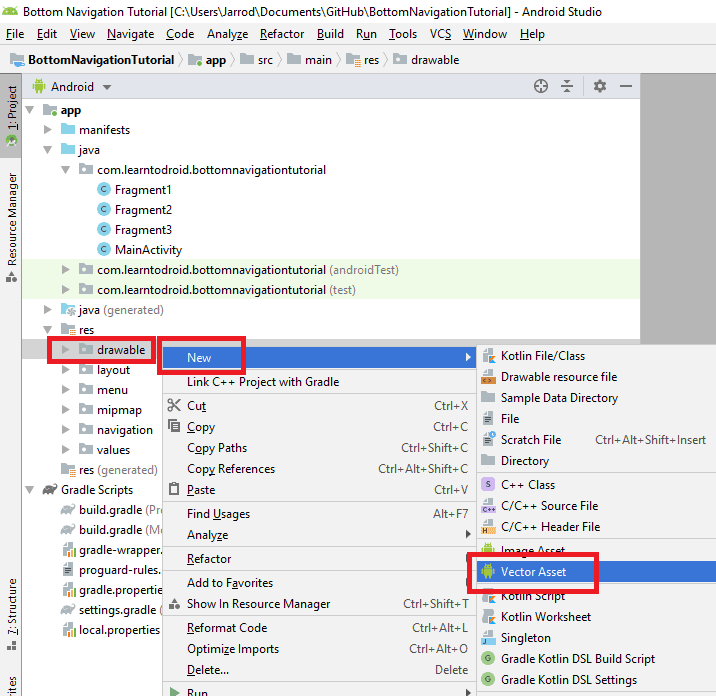
Task: Open the Resource Manager side tab
Action: pyautogui.click(x=12, y=218)
